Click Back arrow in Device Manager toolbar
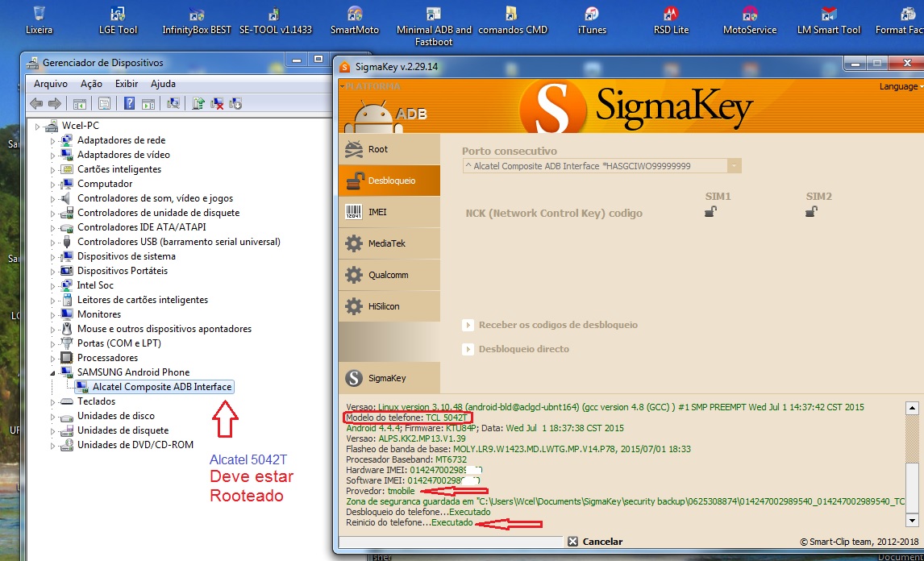 [x=36, y=104]
